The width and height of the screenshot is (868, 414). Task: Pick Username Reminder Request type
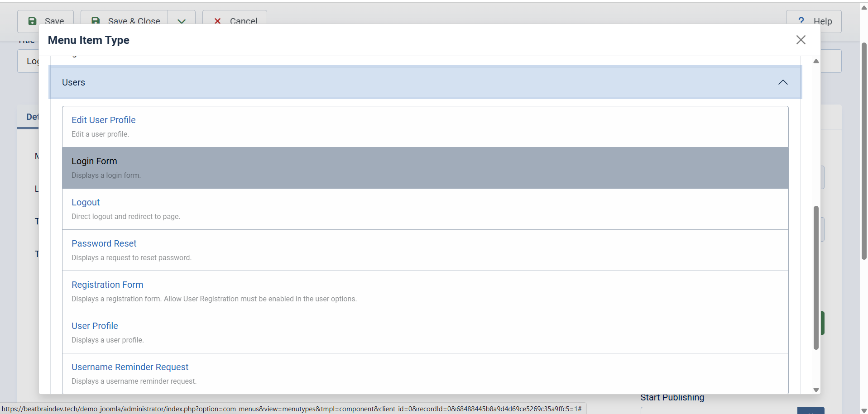130,367
